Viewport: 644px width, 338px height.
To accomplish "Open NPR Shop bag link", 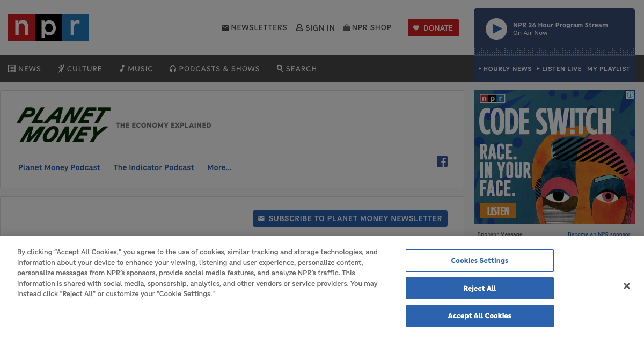I will (x=368, y=27).
